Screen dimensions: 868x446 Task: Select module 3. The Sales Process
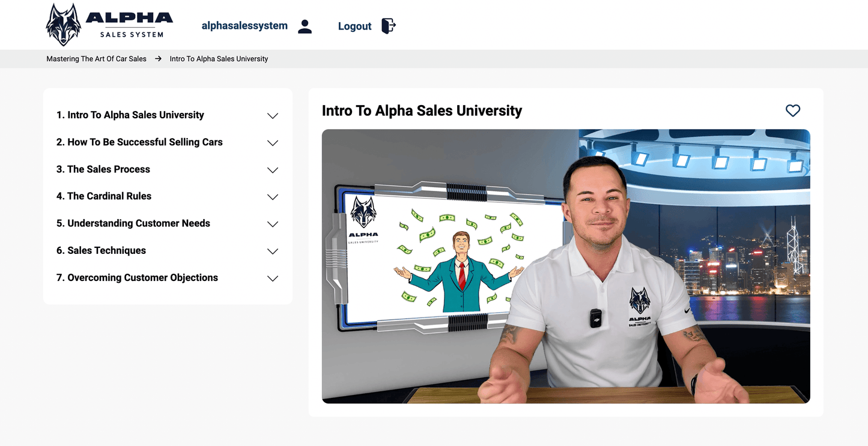[x=103, y=169]
